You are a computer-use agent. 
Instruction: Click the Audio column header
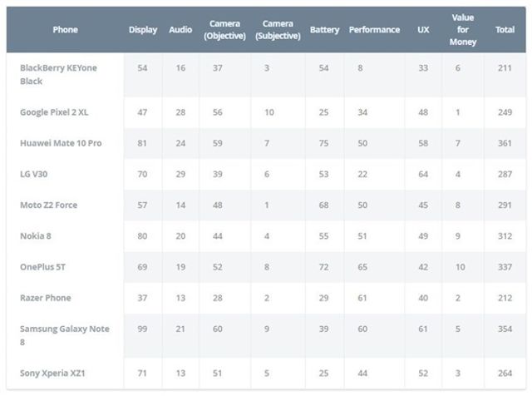point(180,30)
